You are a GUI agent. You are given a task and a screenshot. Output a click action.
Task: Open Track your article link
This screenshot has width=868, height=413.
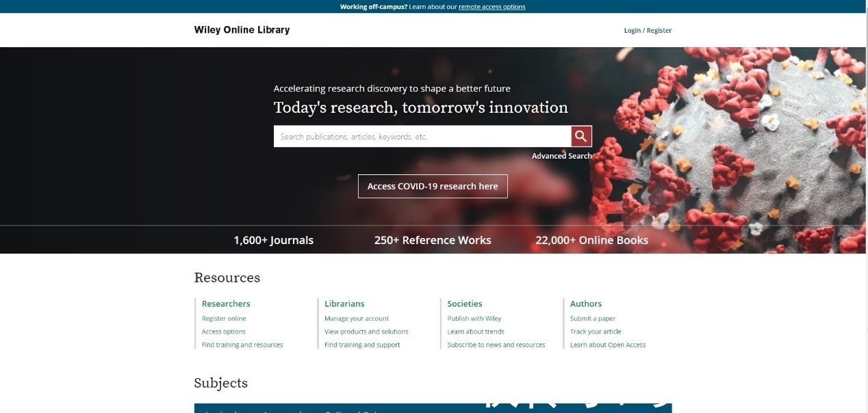[596, 332]
